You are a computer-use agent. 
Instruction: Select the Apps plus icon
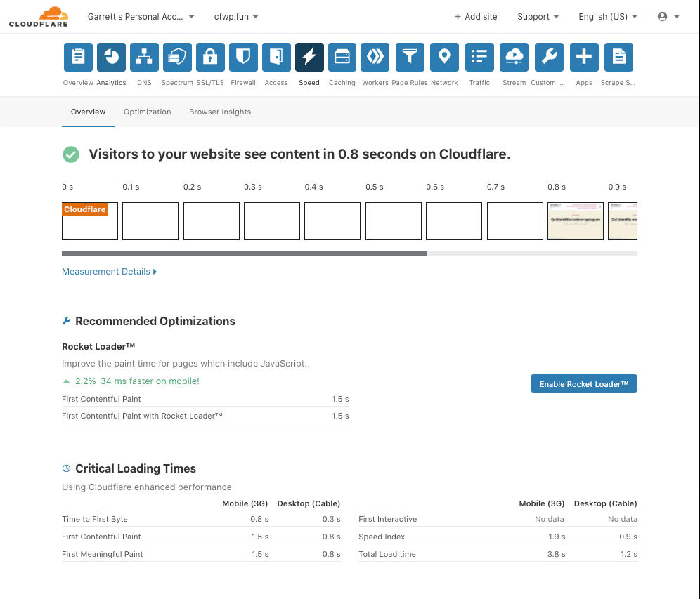[584, 57]
